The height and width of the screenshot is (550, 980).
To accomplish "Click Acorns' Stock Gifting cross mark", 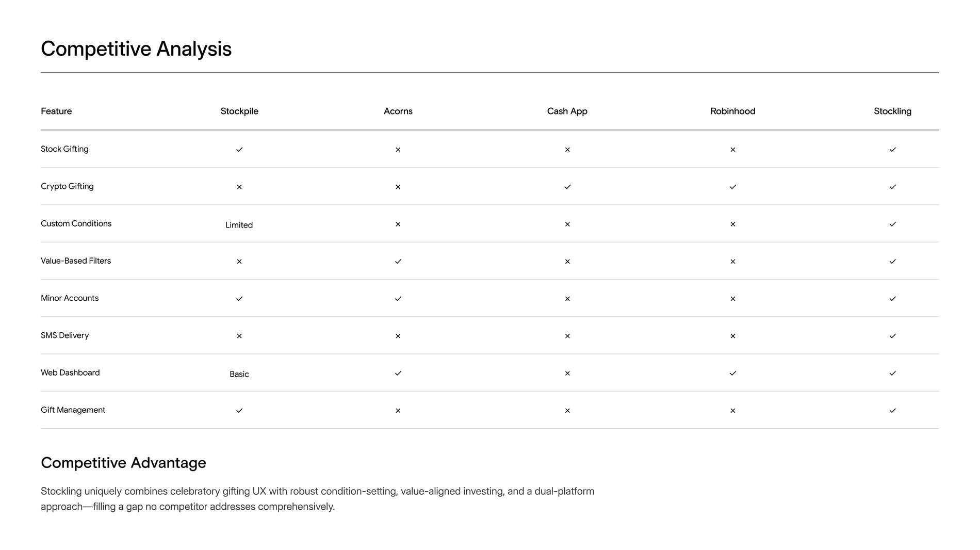I will point(398,150).
